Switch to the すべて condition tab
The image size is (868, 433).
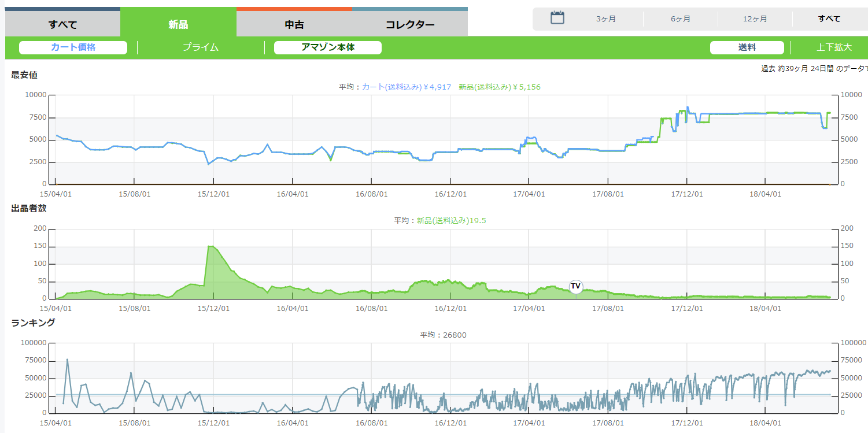coord(62,25)
